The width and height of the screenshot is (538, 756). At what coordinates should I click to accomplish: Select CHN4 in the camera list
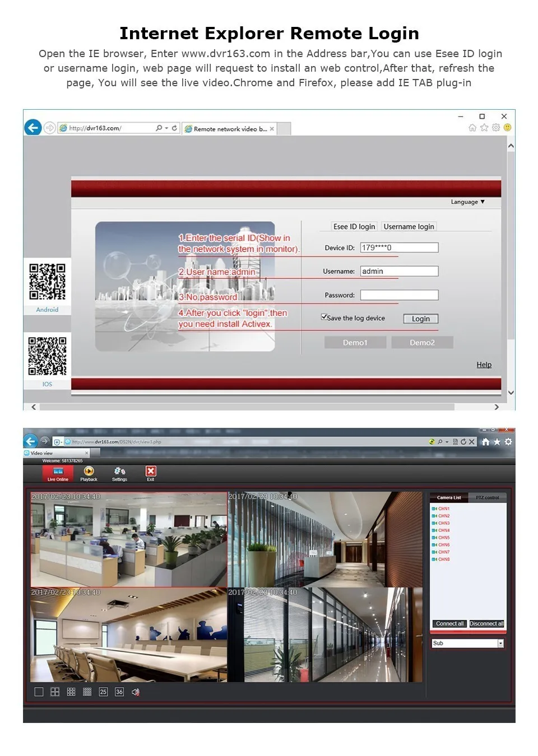click(x=440, y=530)
